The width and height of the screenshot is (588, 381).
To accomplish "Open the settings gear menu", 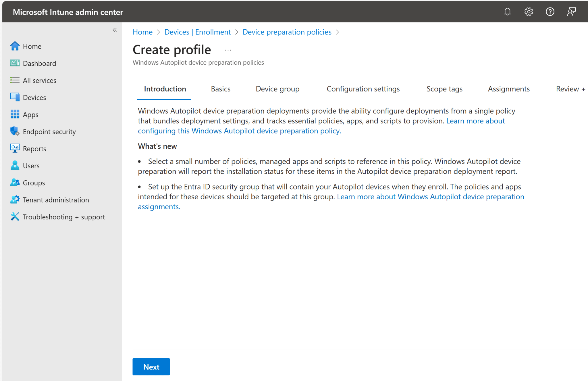I will click(x=529, y=12).
